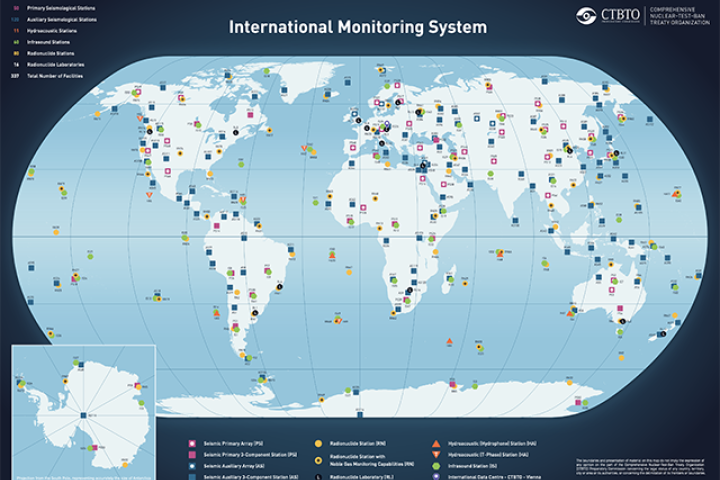The height and width of the screenshot is (480, 720).
Task: Select label 'Hydroacoustic (Hydrophone) Station (HA)'
Action: [492, 444]
